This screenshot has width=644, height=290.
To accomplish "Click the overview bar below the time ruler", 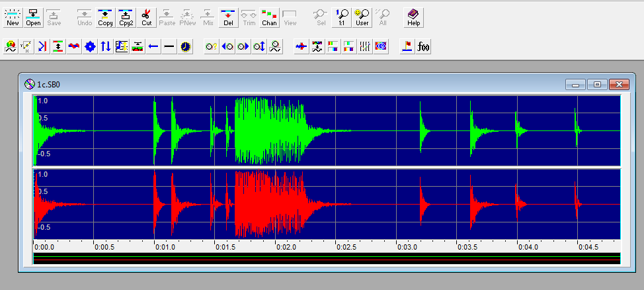I will click(x=327, y=258).
